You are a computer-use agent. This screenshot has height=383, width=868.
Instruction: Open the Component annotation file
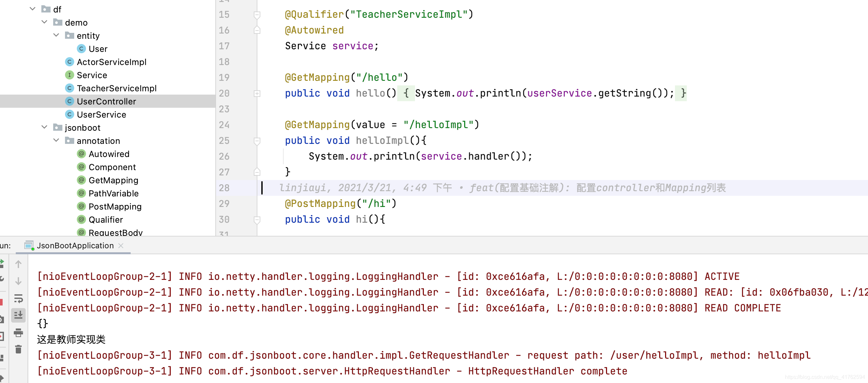pyautogui.click(x=112, y=167)
